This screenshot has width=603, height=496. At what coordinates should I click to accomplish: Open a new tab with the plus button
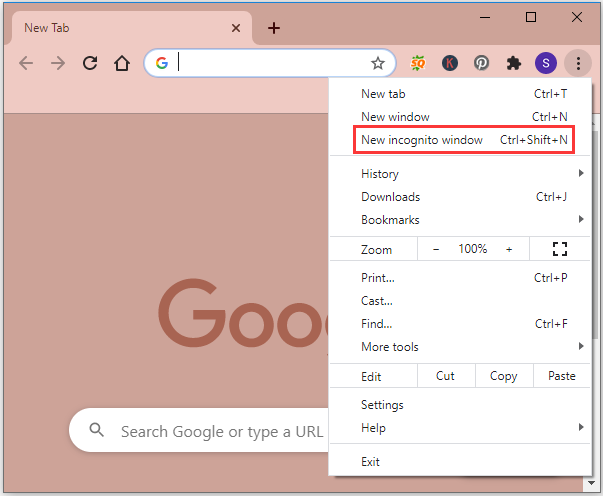click(274, 28)
